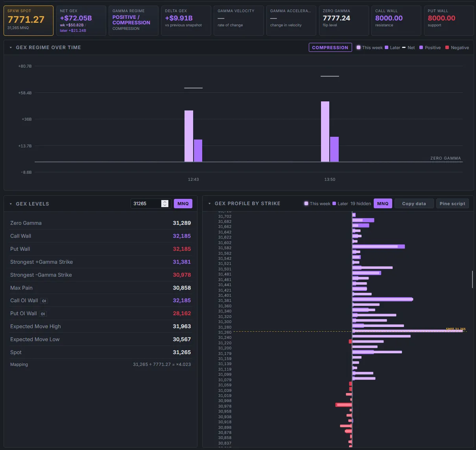The height and width of the screenshot is (450, 476).
Task: Click the 31,179 strike label
Action: [225, 354]
